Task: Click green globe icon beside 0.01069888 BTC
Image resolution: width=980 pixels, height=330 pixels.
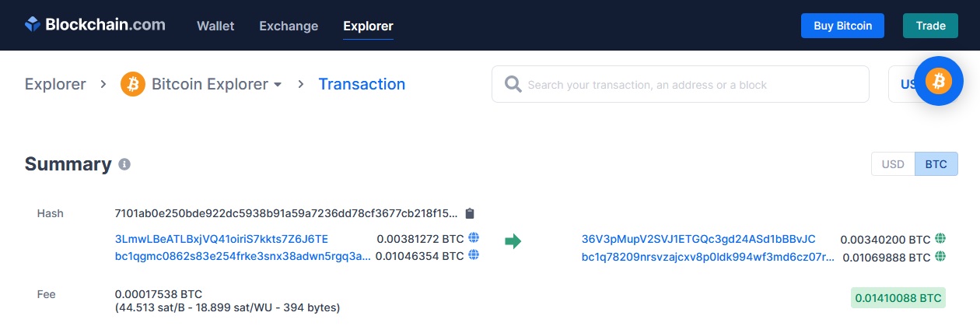Action: click(940, 256)
